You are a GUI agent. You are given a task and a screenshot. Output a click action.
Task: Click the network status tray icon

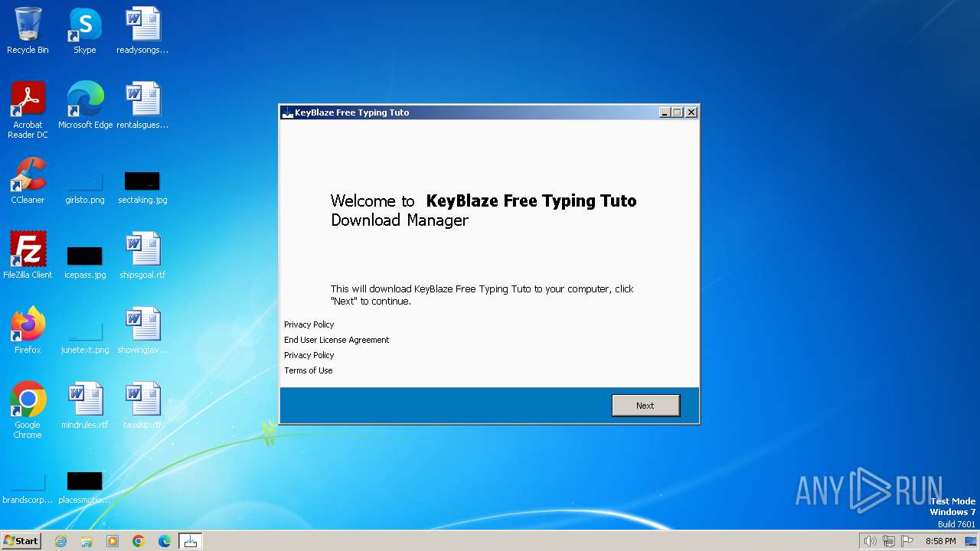click(889, 541)
